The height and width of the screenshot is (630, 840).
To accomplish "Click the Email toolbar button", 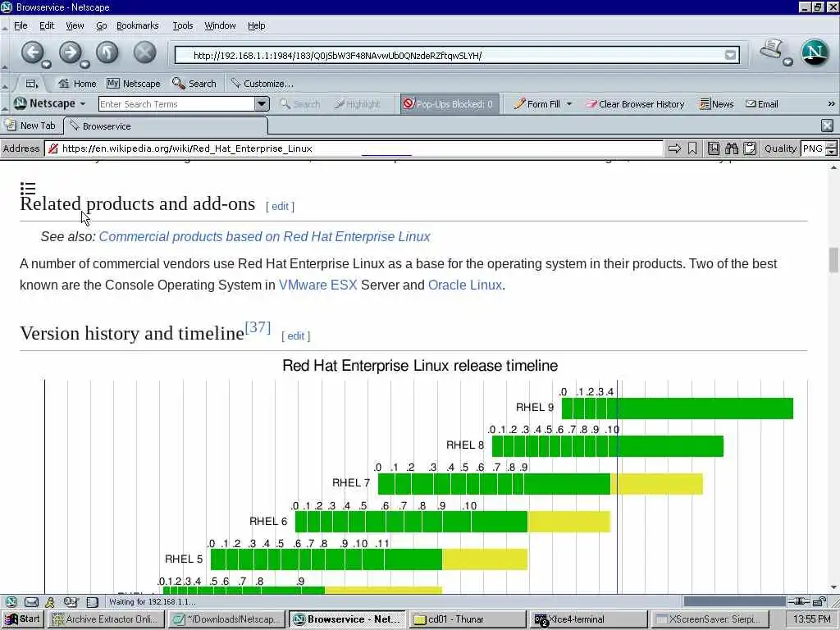I will pyautogui.click(x=762, y=104).
